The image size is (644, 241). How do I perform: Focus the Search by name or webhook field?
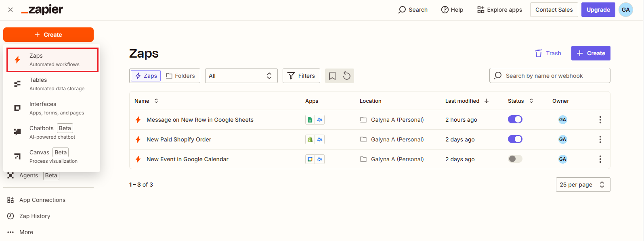pos(550,75)
